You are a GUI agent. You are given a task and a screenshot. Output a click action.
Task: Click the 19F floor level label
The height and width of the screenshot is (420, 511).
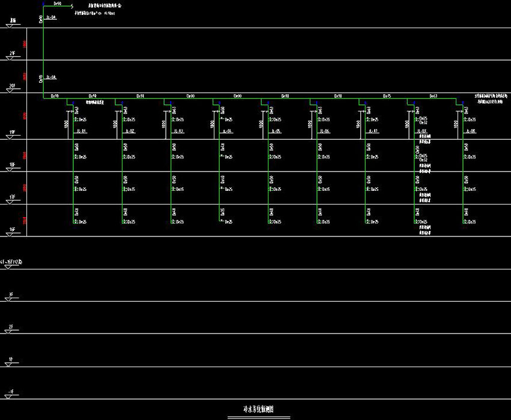[x=12, y=132]
